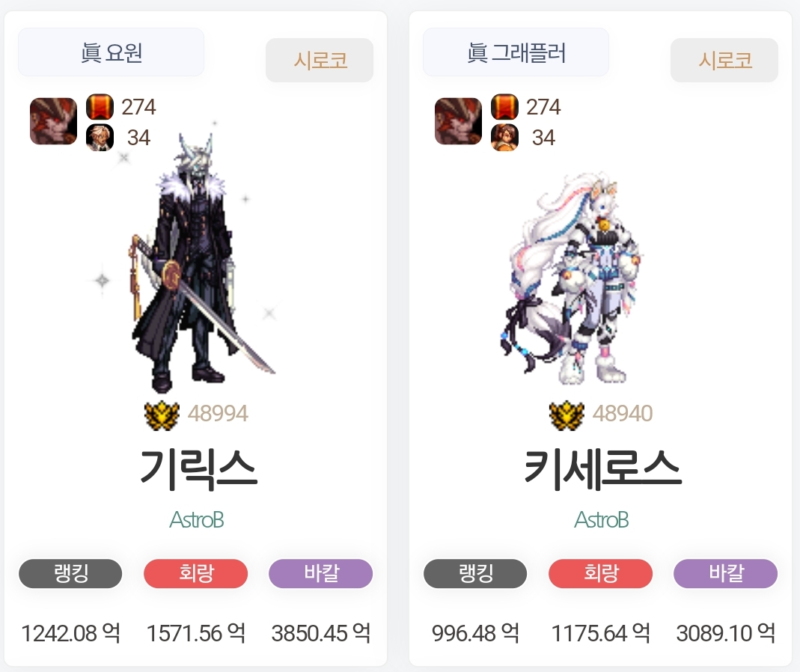The image size is (800, 672).
Task: Open the 眞 그래플러 class label
Action: [516, 52]
